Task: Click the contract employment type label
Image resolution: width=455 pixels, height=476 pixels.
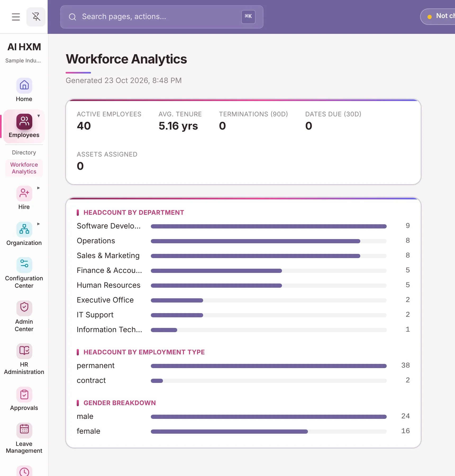Action: point(91,381)
